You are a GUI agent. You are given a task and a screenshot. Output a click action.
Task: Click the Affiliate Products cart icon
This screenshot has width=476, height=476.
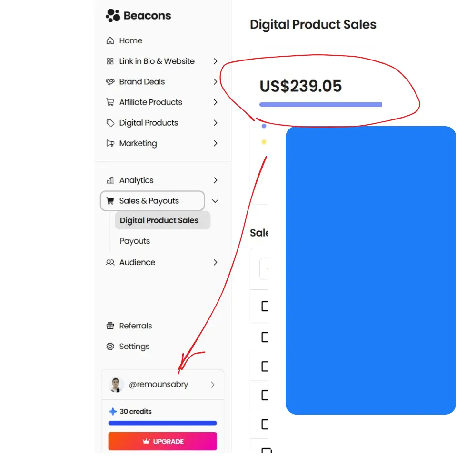pos(110,102)
